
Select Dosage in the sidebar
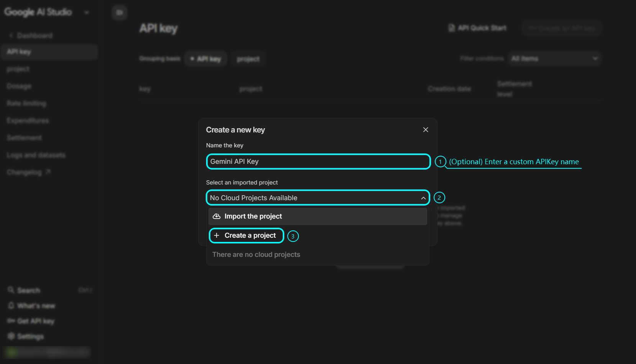click(19, 86)
